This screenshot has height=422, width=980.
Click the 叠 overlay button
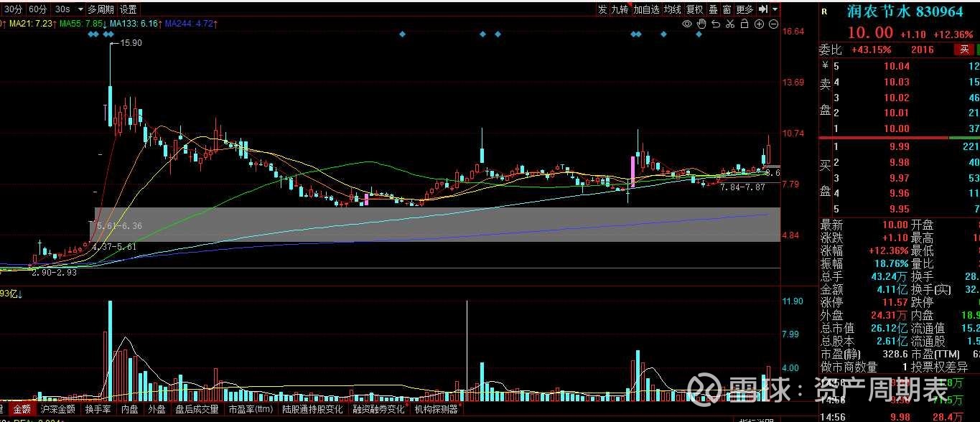713,9
